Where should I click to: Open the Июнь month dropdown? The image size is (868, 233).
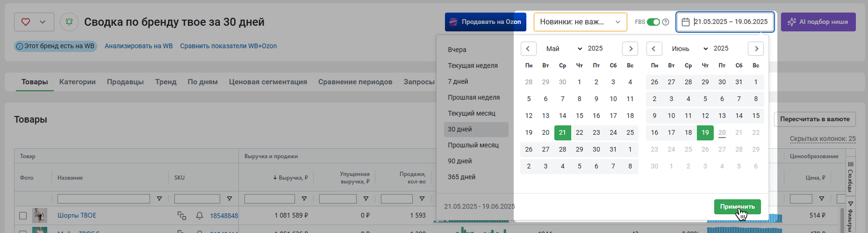690,49
